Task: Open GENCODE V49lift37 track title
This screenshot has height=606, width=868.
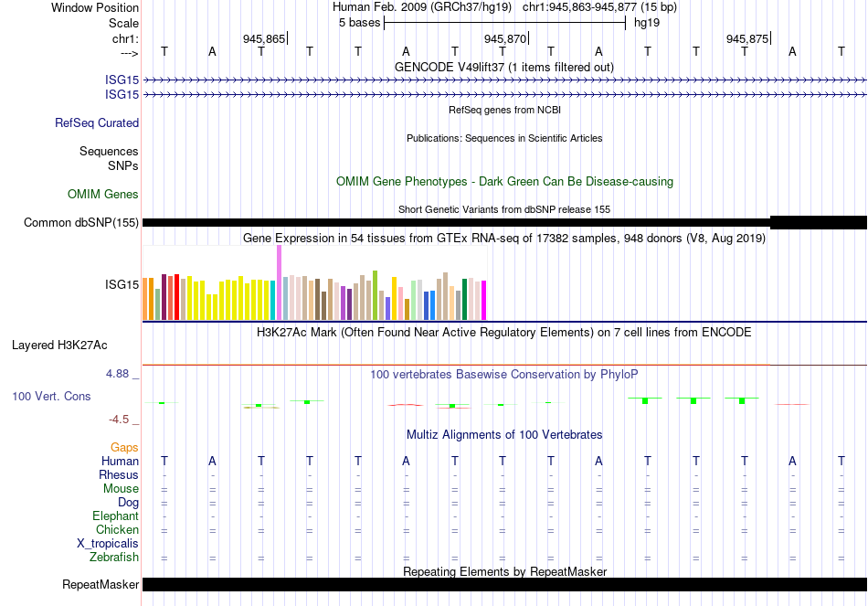Action: click(503, 67)
